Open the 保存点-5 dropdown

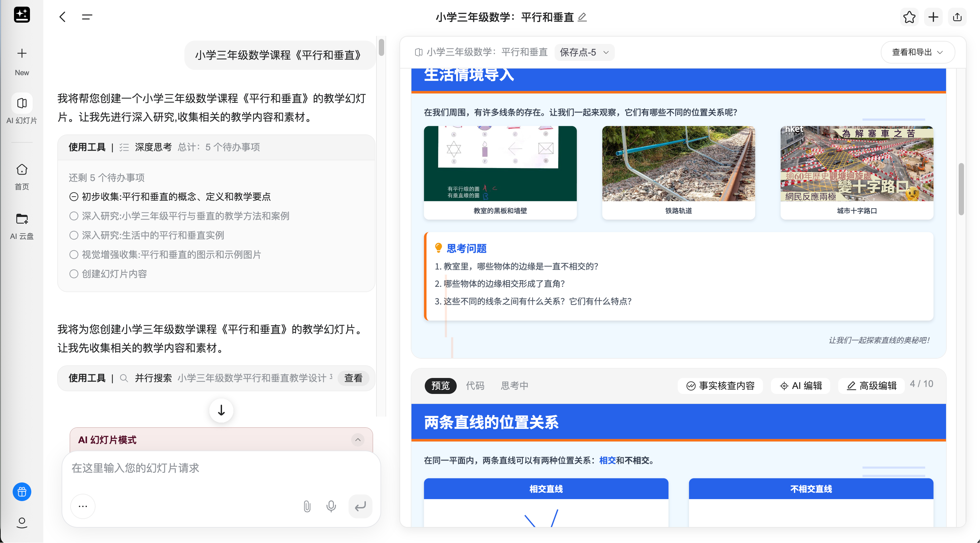pos(584,53)
